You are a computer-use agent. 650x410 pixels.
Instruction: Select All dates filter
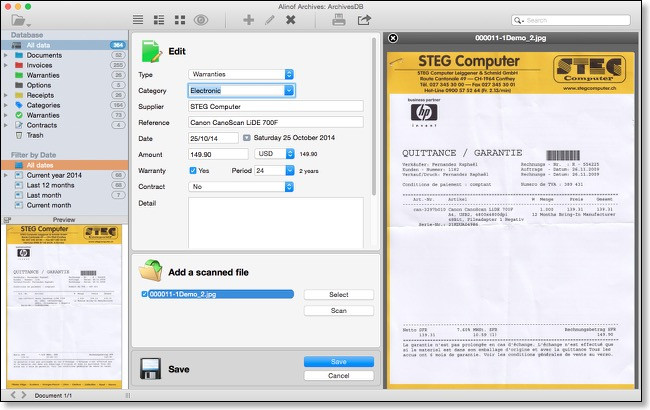pos(65,165)
